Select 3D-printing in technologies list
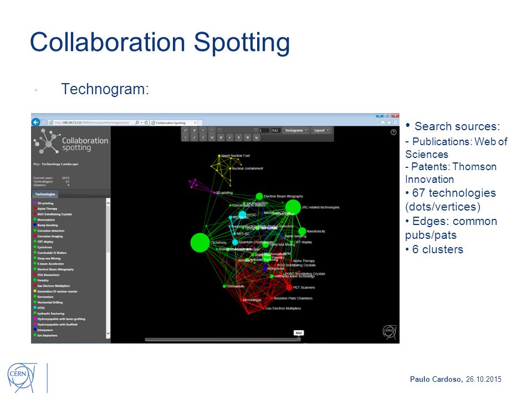The height and width of the screenshot is (399, 532). (x=43, y=203)
